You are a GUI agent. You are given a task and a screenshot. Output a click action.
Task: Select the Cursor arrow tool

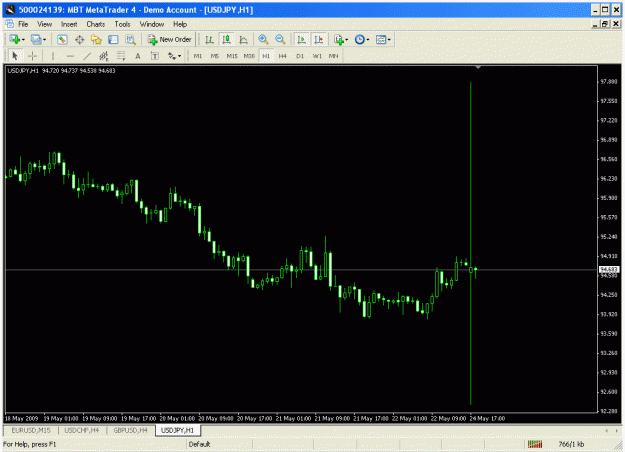(15, 56)
